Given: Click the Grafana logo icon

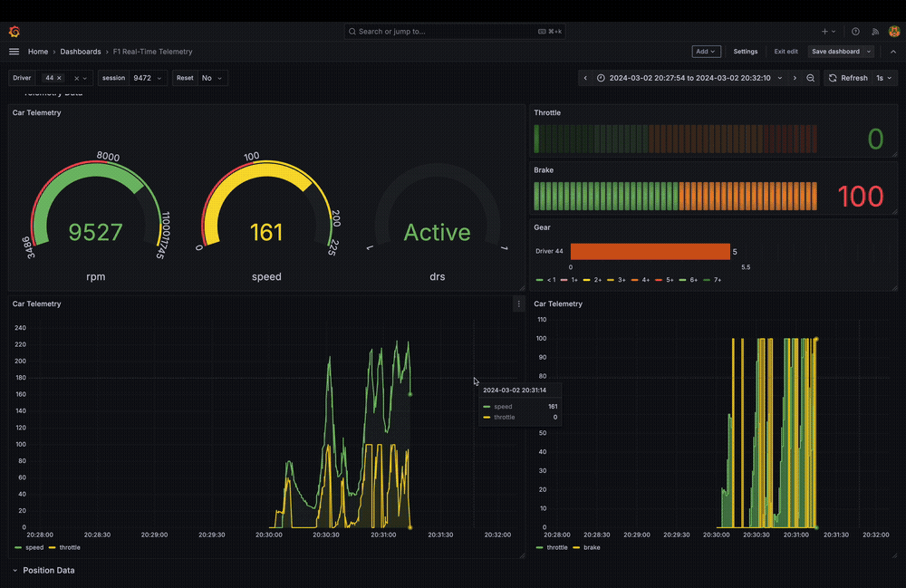Looking at the screenshot, I should (x=14, y=31).
